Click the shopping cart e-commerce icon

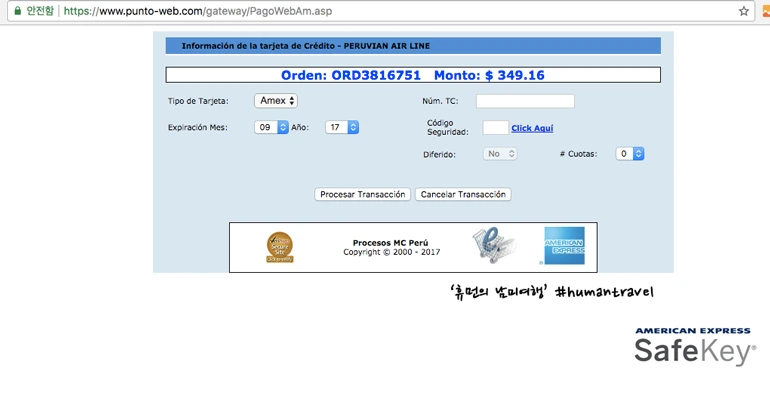(x=494, y=245)
